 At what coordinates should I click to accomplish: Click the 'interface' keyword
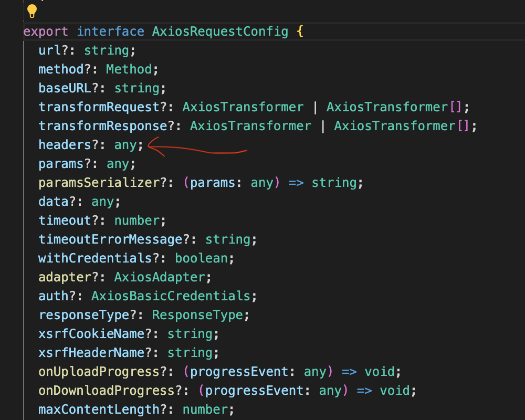[110, 31]
